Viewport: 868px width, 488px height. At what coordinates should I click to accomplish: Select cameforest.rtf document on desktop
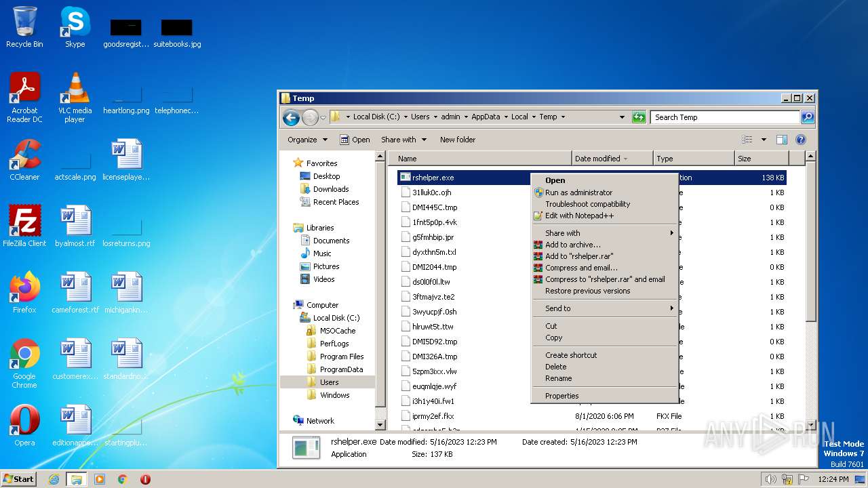click(x=75, y=293)
